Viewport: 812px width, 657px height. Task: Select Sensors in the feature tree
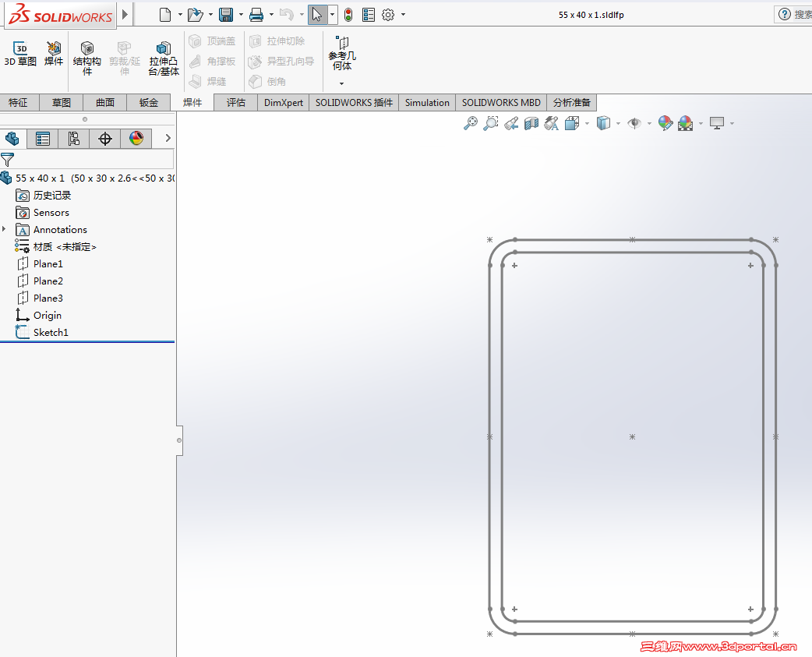[51, 212]
